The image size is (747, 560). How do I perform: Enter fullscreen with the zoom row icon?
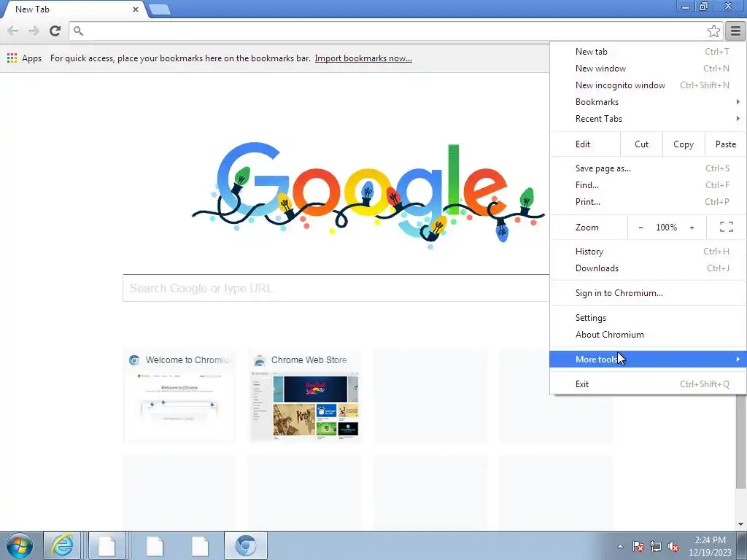click(726, 227)
